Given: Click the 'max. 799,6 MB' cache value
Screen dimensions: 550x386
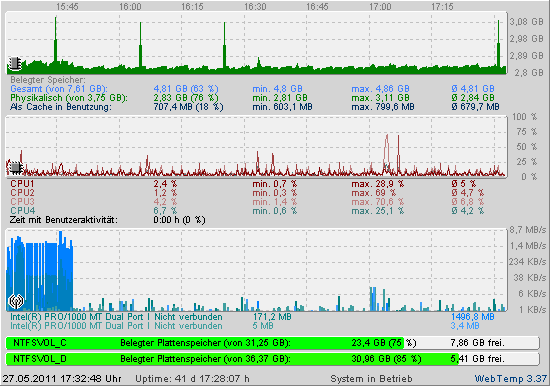Looking at the screenshot, I should click(383, 107).
